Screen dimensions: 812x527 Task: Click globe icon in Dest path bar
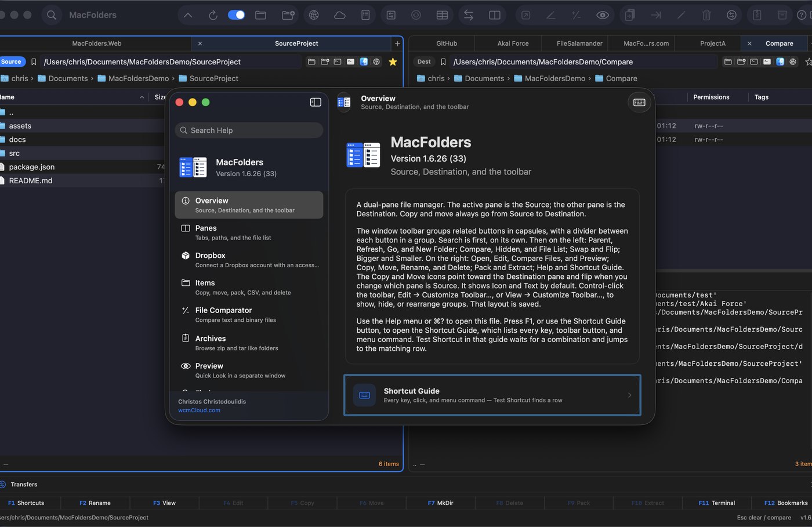coord(793,61)
